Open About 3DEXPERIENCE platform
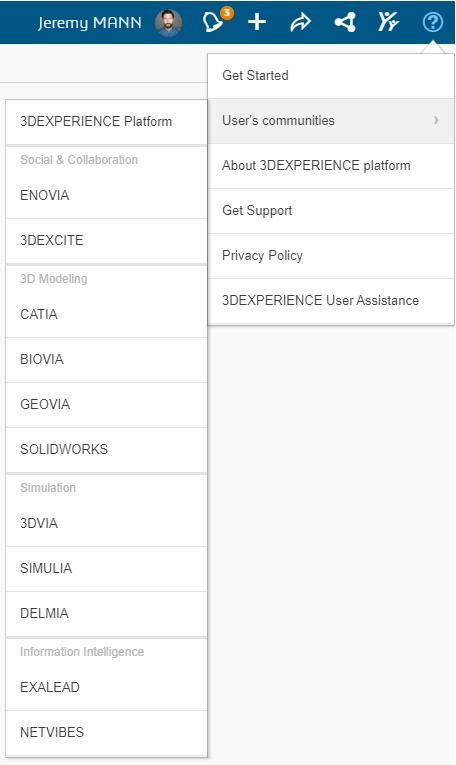 pos(331,166)
